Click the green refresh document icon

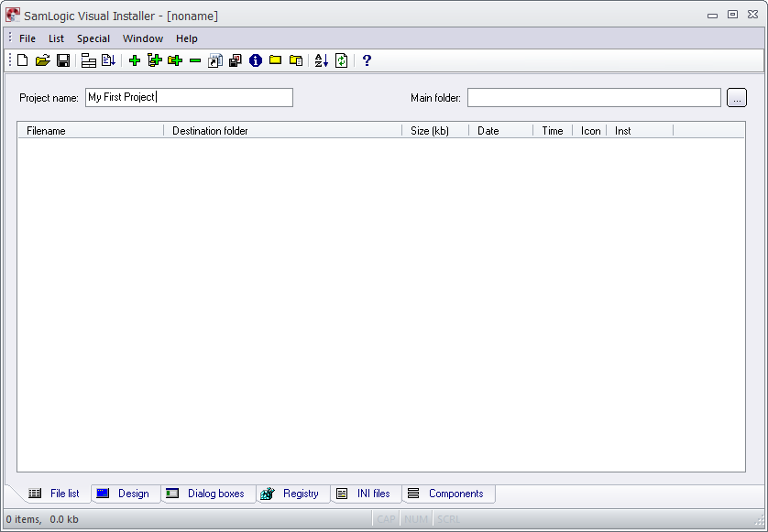pos(342,60)
